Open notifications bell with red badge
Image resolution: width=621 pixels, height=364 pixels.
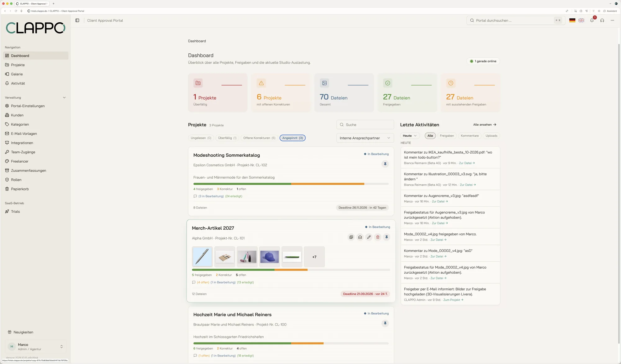point(592,20)
